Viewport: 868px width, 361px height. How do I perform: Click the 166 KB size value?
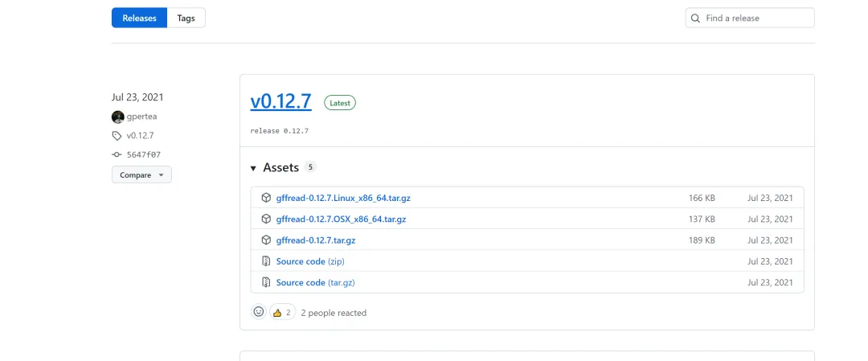click(x=702, y=198)
